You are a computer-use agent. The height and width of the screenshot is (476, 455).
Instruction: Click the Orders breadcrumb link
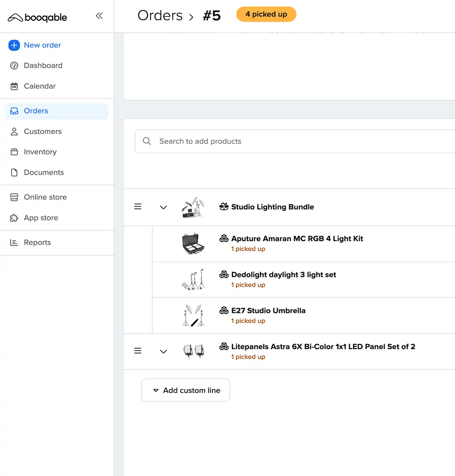pyautogui.click(x=160, y=16)
